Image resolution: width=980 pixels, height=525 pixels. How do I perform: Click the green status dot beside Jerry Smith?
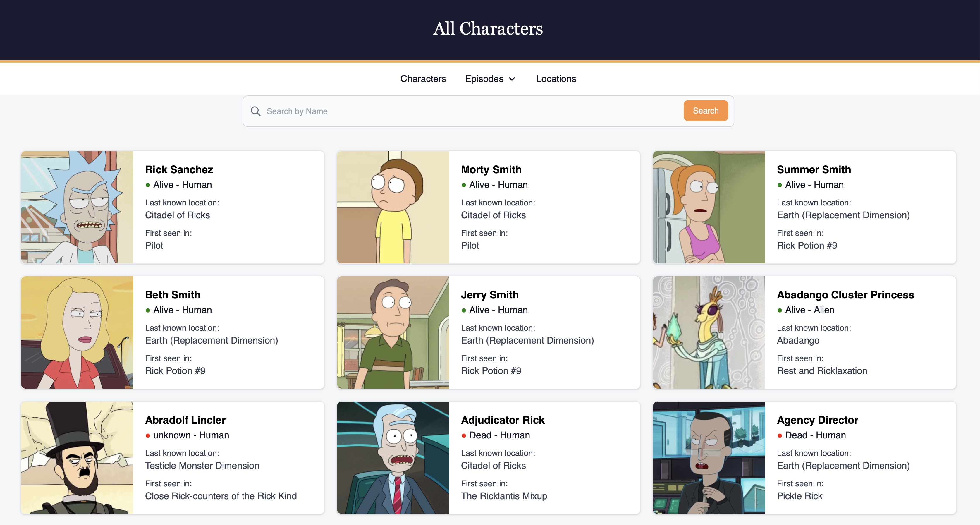464,310
